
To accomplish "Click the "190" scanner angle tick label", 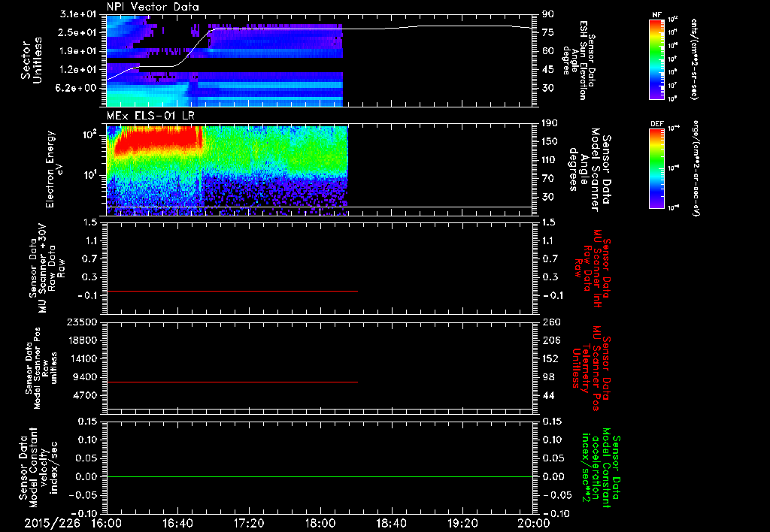I will [x=550, y=123].
